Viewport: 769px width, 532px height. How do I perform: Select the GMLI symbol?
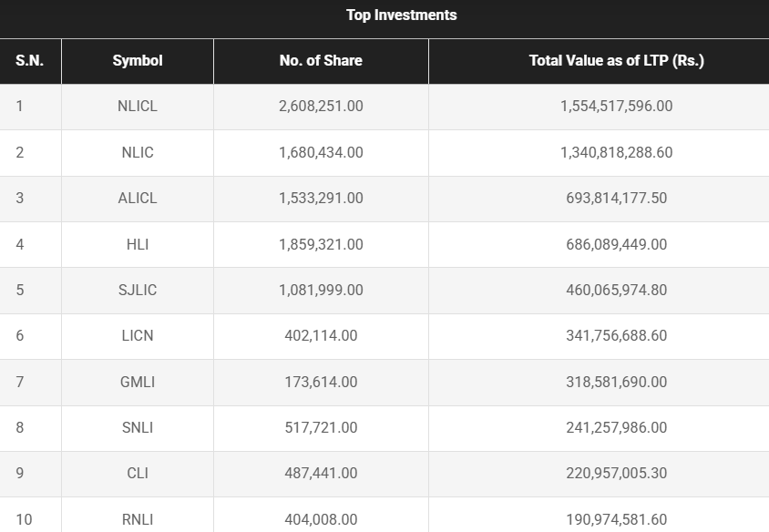pos(138,382)
